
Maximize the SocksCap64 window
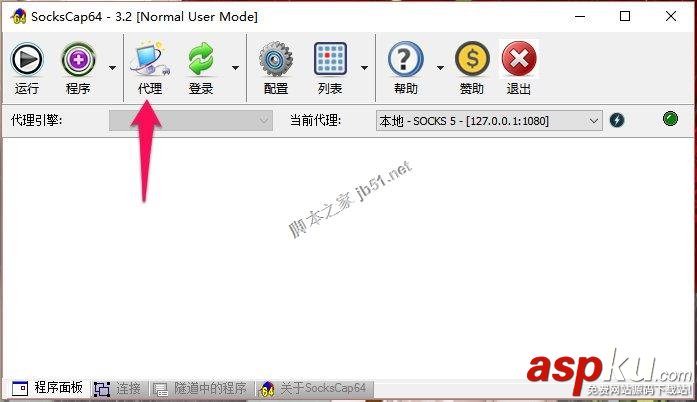tap(625, 16)
